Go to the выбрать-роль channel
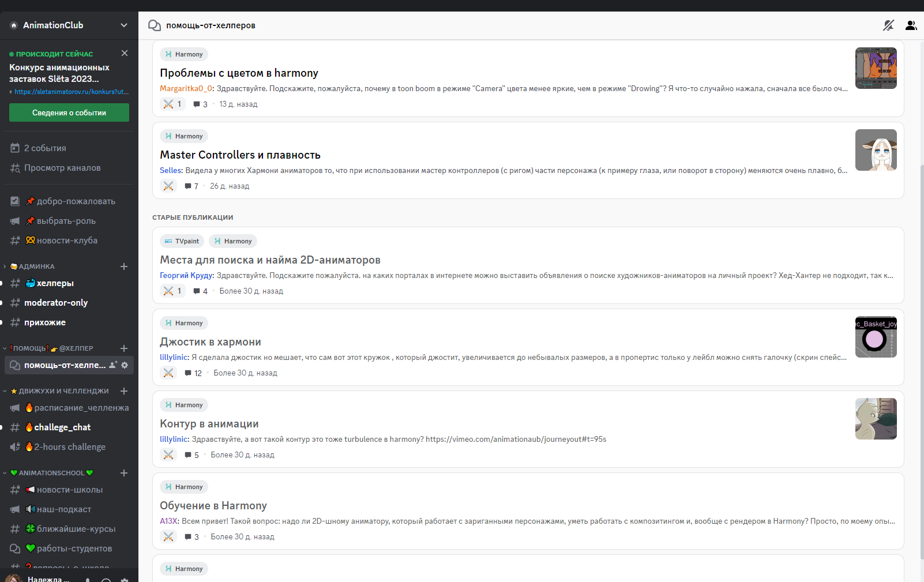924x582 pixels. point(69,221)
